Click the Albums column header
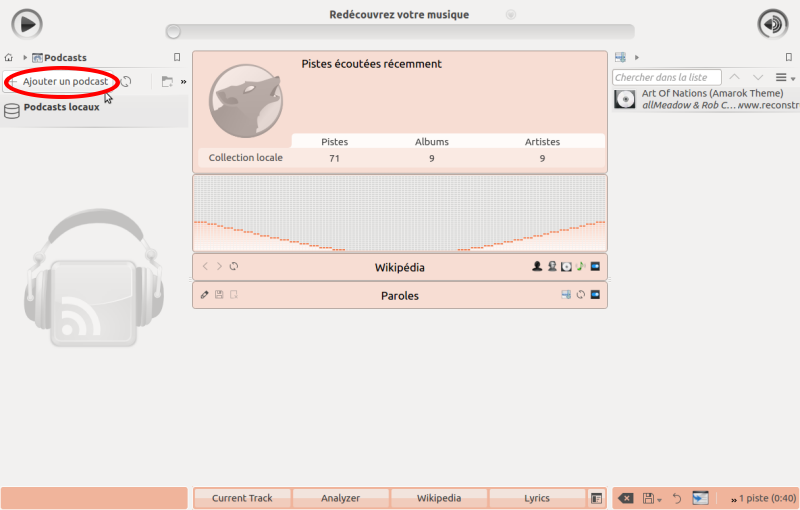Screen dimensions: 800x510 [432, 142]
